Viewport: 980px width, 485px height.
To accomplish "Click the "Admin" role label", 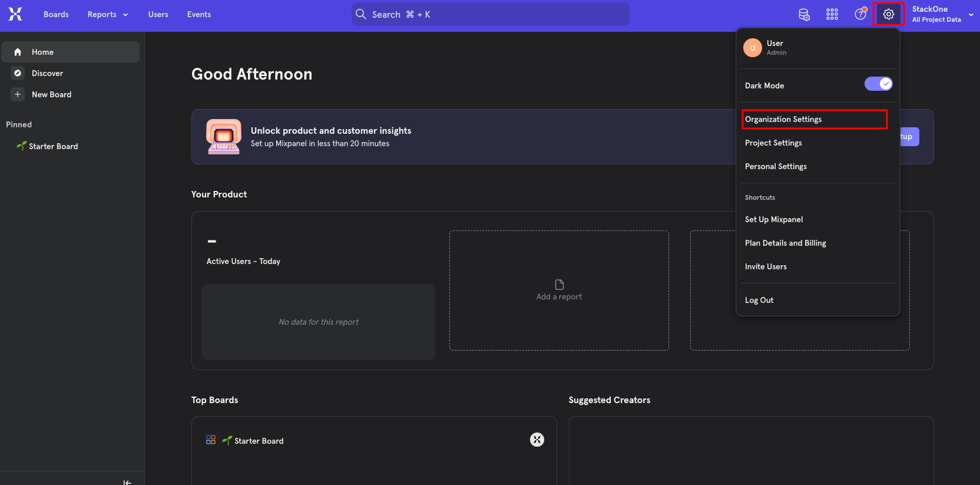I will [x=776, y=52].
